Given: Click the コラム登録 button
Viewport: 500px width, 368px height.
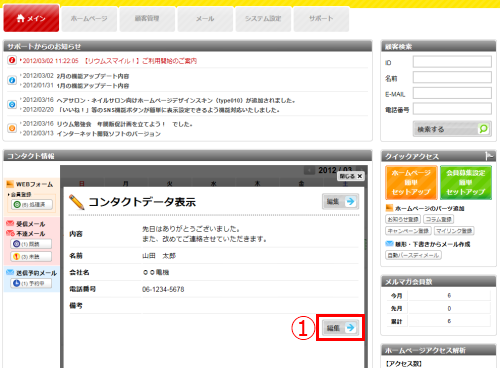Looking at the screenshot, I should [439, 220].
